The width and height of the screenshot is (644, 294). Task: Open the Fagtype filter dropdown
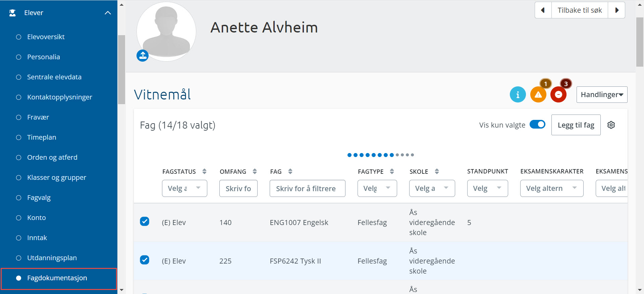[x=377, y=188]
